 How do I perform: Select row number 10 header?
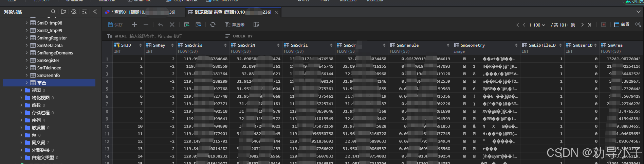tap(107, 126)
